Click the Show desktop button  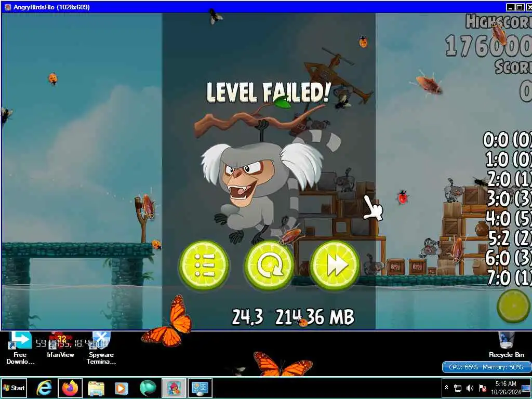(527, 388)
